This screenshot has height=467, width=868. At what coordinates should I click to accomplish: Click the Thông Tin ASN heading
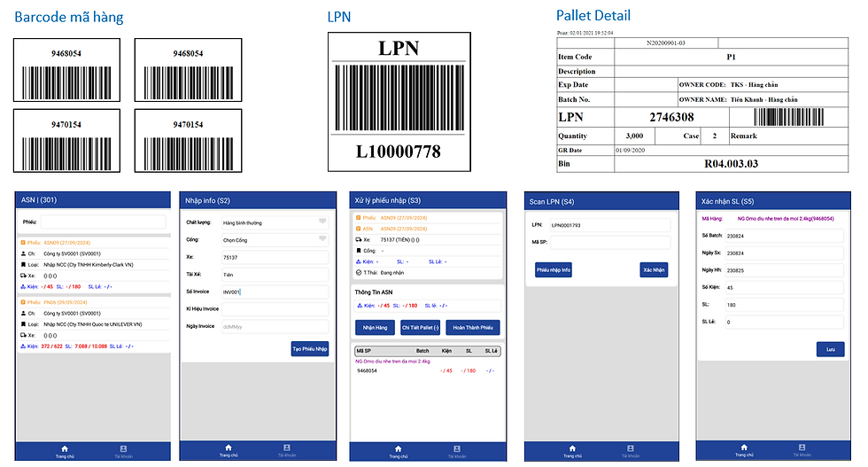pyautogui.click(x=374, y=292)
